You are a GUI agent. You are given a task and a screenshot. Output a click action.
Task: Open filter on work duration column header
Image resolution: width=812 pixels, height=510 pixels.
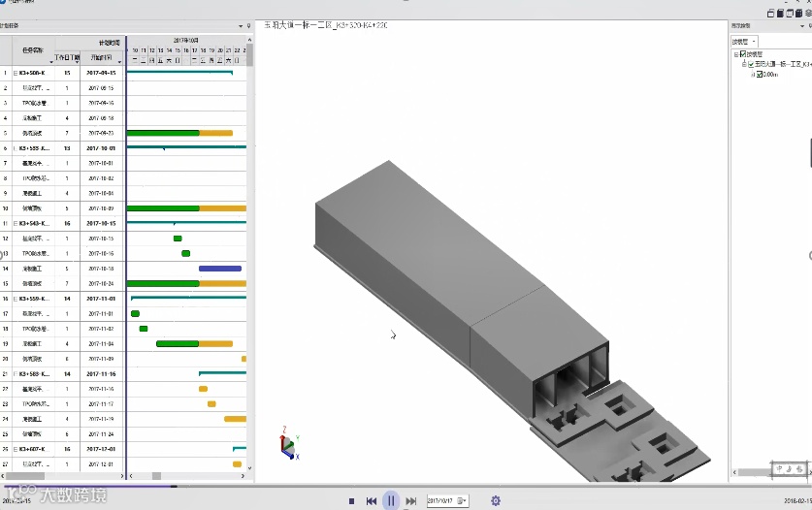pyautogui.click(x=78, y=62)
